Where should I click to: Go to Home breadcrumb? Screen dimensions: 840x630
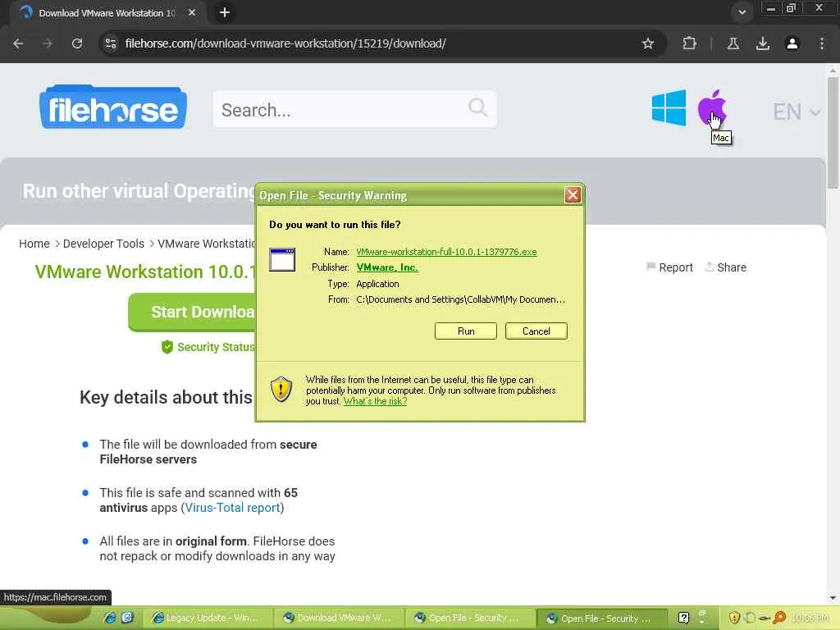click(x=34, y=244)
